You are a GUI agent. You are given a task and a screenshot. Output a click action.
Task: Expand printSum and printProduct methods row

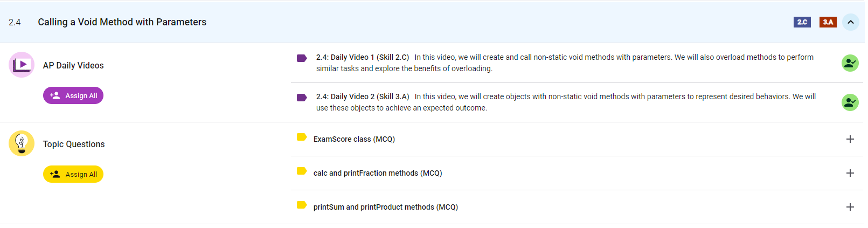pos(850,207)
